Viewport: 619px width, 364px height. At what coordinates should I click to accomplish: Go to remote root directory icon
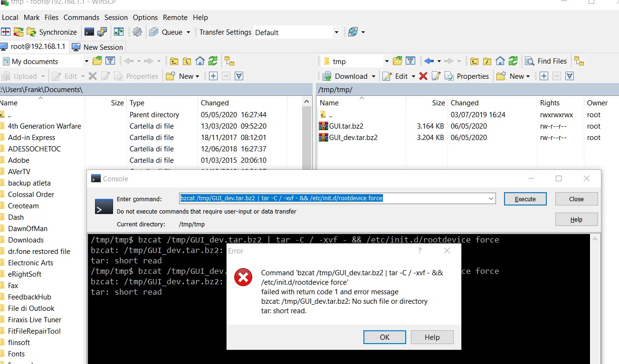point(487,61)
